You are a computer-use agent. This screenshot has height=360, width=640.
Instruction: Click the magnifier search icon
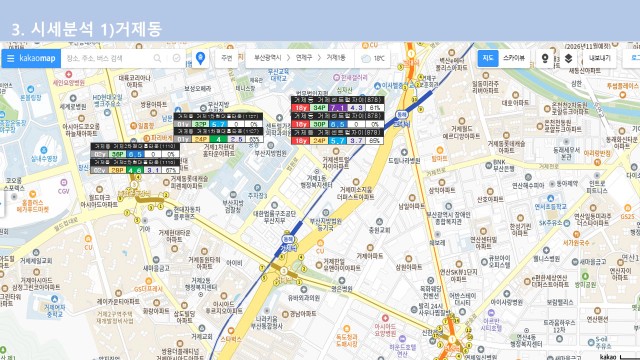157,58
